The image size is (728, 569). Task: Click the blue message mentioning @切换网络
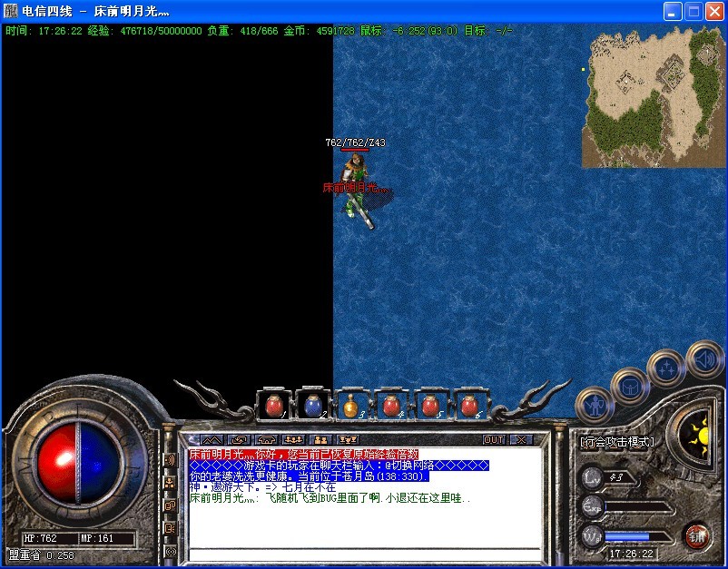pos(339,465)
